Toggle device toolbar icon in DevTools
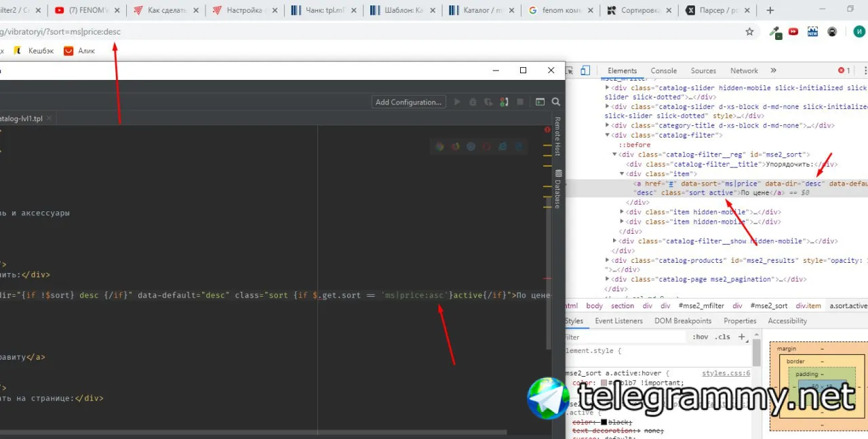Viewport: 868px width, 439px height. 585,70
